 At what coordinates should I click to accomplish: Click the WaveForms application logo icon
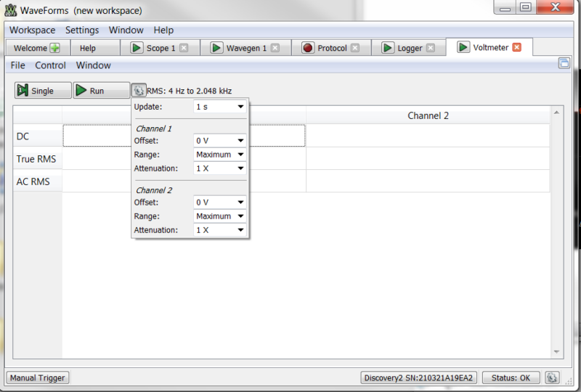coord(10,10)
